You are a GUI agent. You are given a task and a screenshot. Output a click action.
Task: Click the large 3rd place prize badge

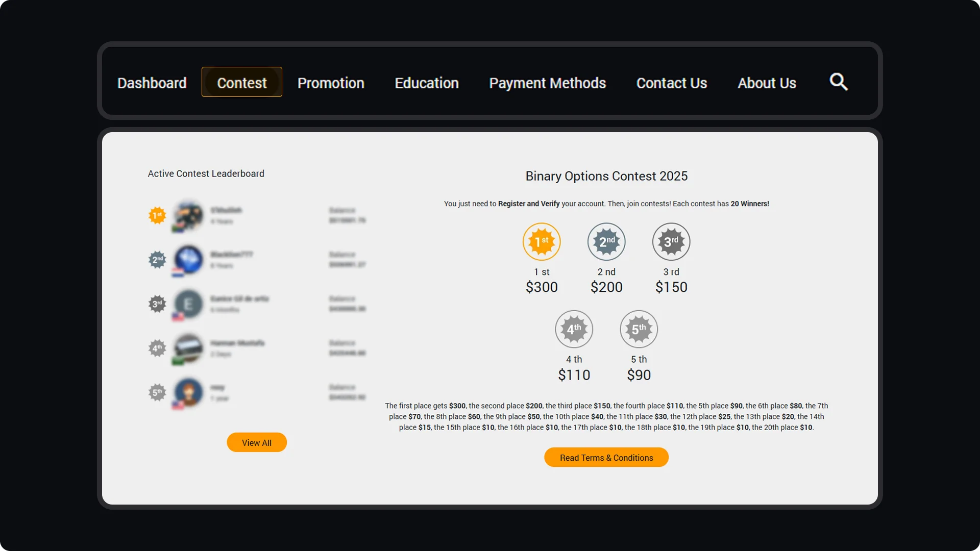[x=671, y=242]
